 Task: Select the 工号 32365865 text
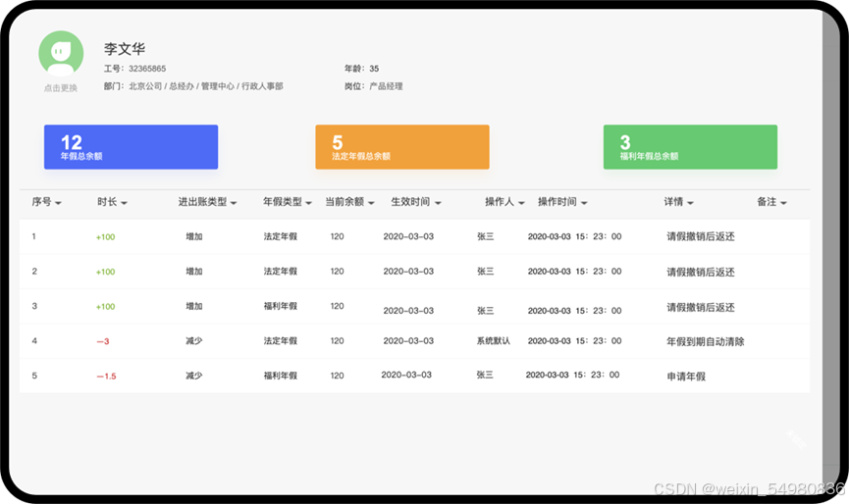134,69
